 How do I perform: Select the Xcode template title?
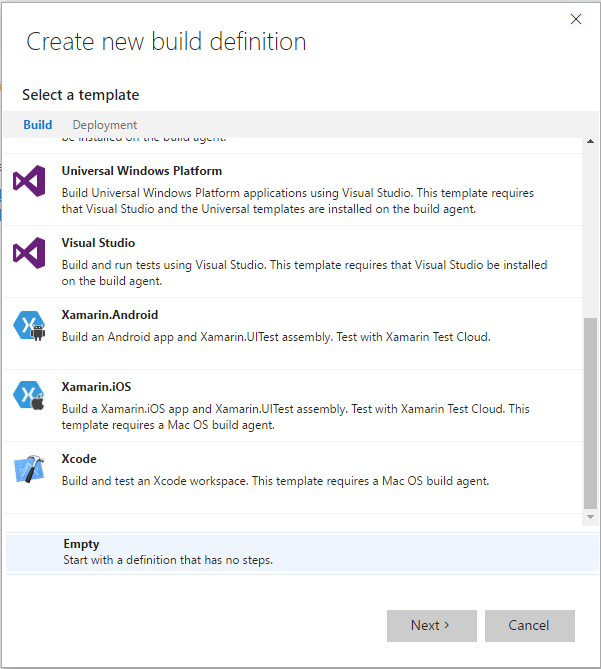click(x=79, y=459)
